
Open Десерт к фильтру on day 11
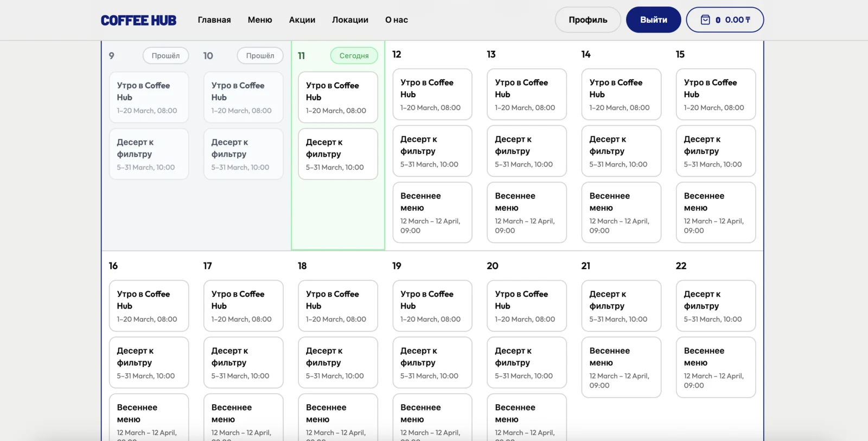(x=338, y=154)
